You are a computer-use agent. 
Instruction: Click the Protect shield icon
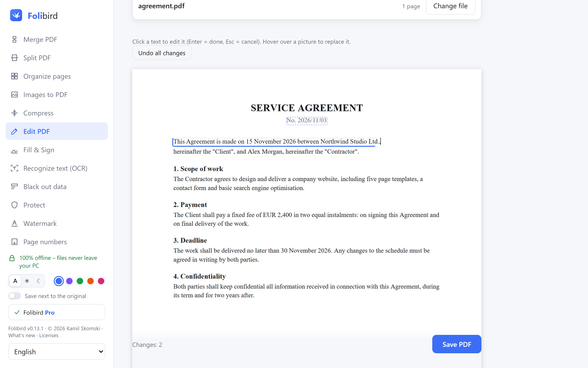tap(14, 205)
